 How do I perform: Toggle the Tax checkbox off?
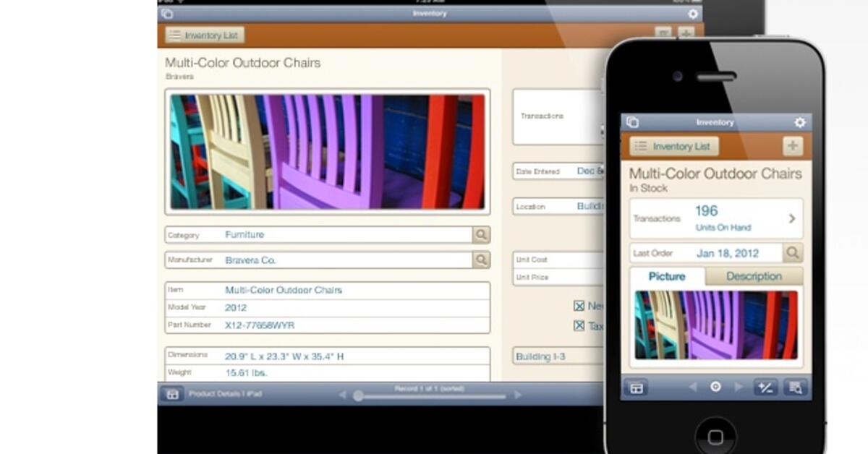coord(579,325)
